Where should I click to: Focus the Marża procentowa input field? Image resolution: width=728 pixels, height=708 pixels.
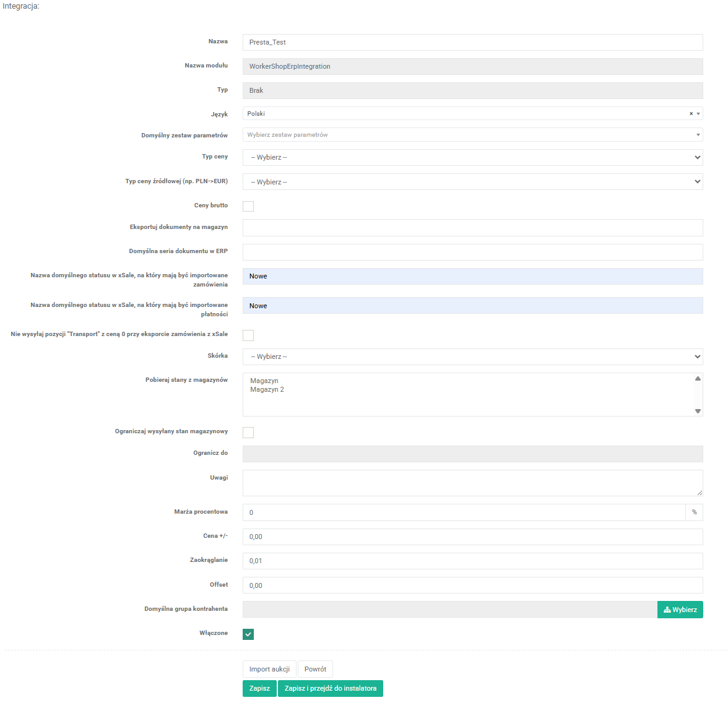click(463, 512)
